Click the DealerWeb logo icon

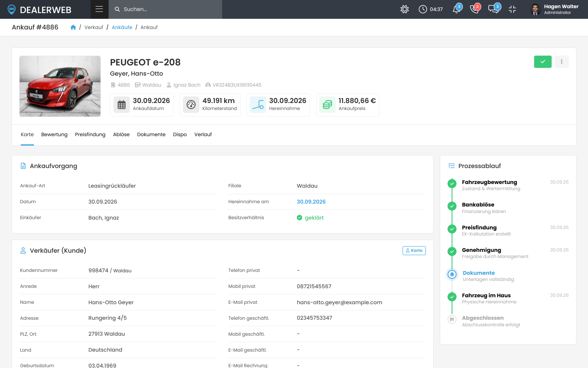(11, 9)
